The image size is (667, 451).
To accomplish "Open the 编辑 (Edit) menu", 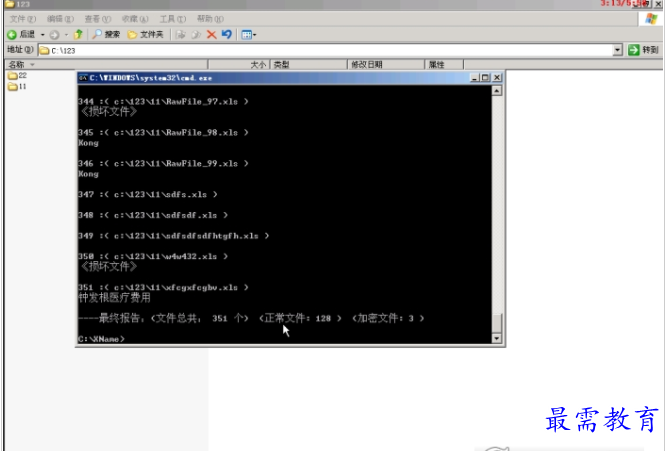I will pos(60,19).
